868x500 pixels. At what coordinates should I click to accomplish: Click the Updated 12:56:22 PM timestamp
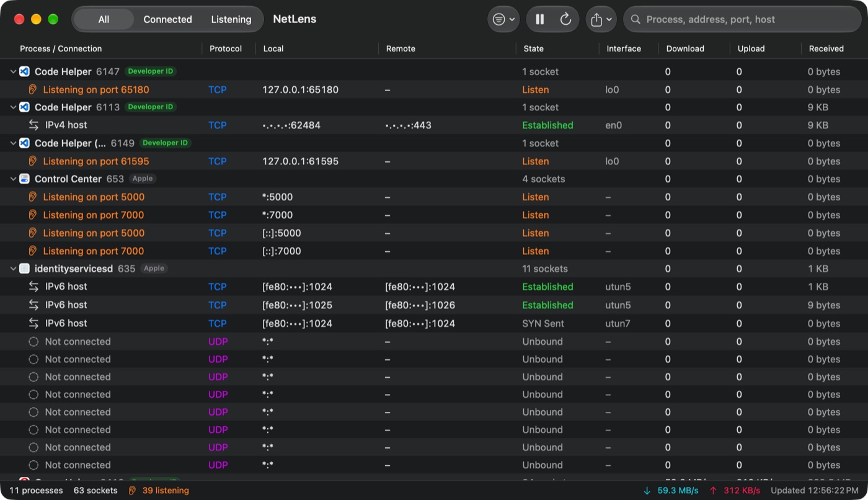(x=815, y=491)
